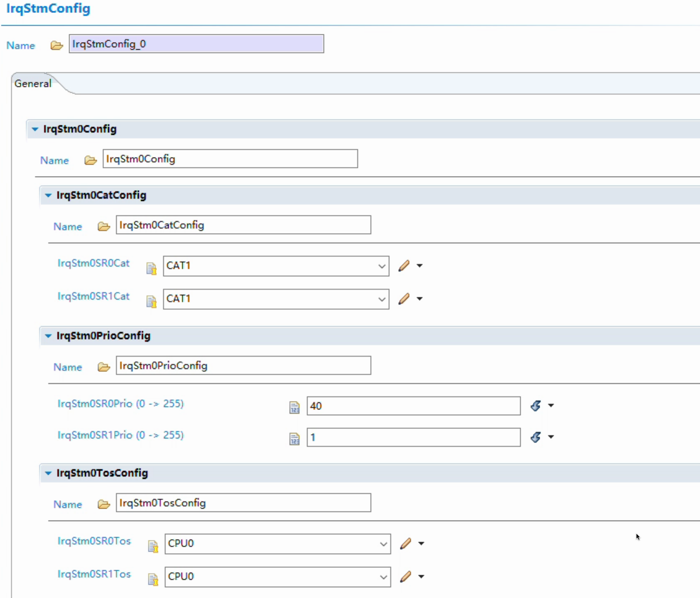Click calculate value icon for IrqStm0SR1Prio

coord(536,437)
